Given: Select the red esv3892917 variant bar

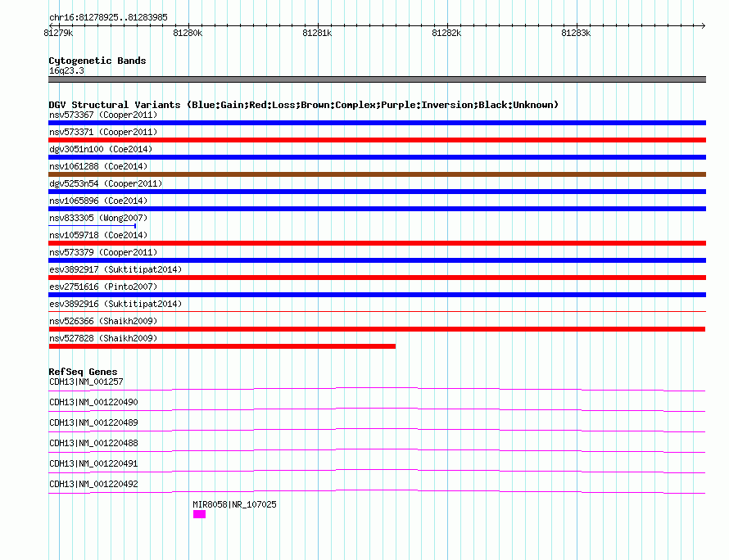Looking at the screenshot, I should tap(377, 278).
